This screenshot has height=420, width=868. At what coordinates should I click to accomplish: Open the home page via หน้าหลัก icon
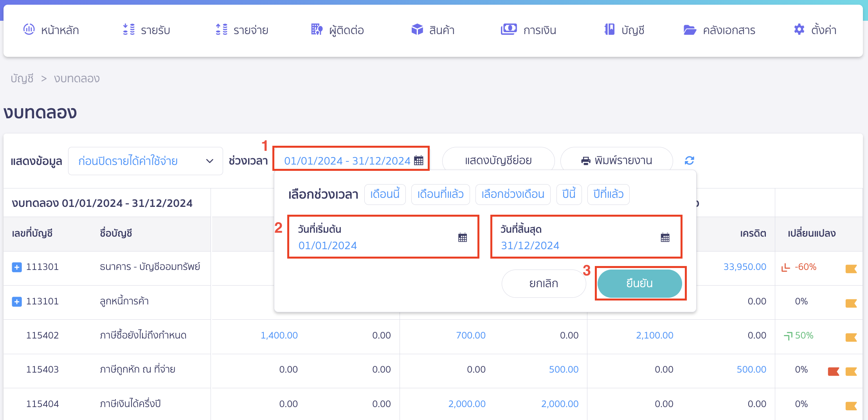[29, 30]
